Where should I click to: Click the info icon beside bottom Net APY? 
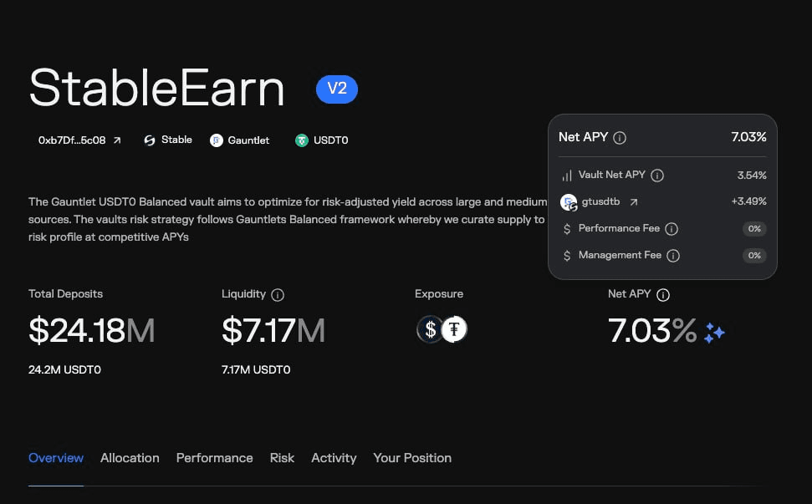663,295
